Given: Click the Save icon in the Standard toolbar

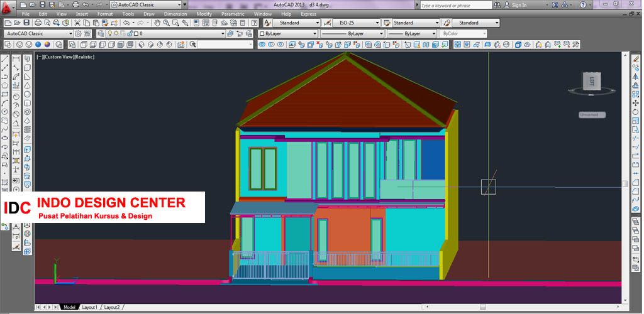Looking at the screenshot, I should tap(26, 23).
